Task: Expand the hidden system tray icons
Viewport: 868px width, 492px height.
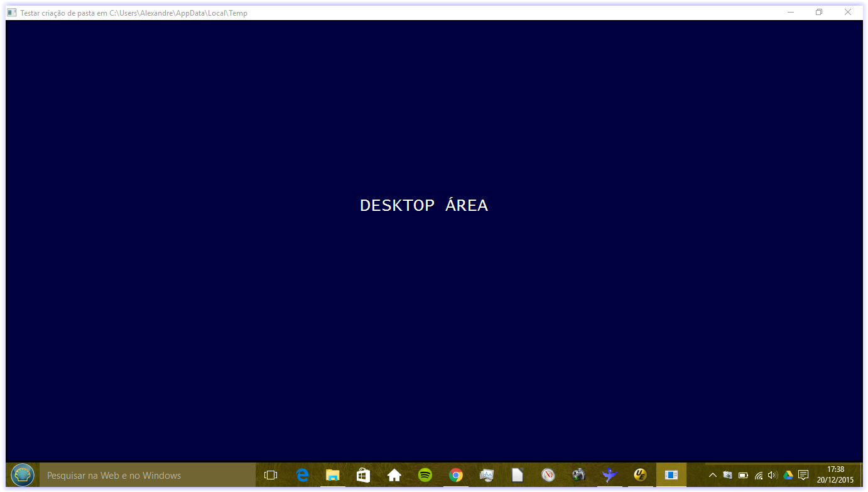Action: tap(712, 475)
